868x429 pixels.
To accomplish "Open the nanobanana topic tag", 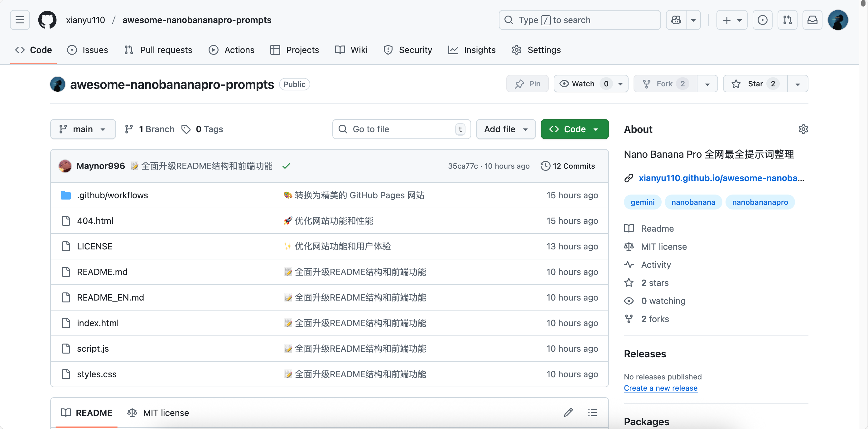I will click(693, 202).
